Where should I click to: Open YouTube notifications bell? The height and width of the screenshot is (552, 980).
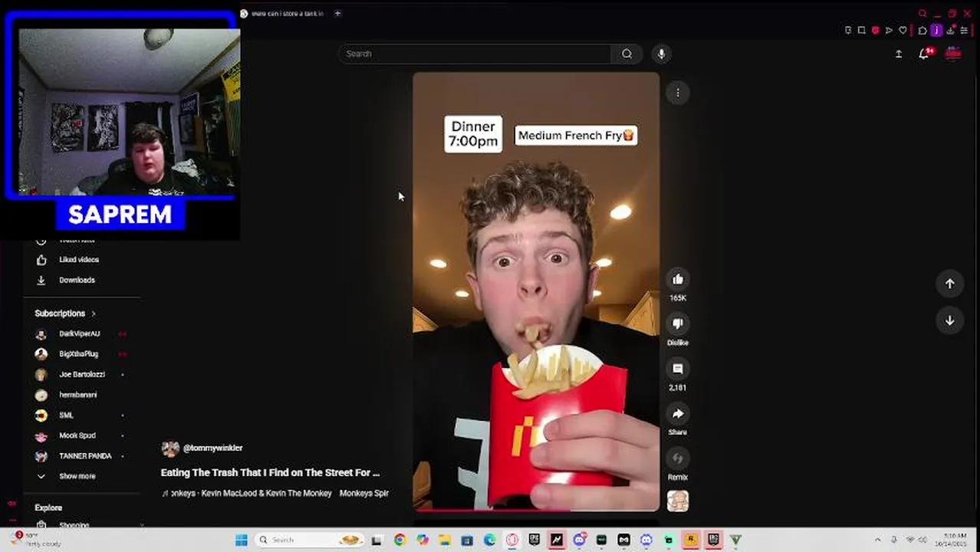(924, 54)
